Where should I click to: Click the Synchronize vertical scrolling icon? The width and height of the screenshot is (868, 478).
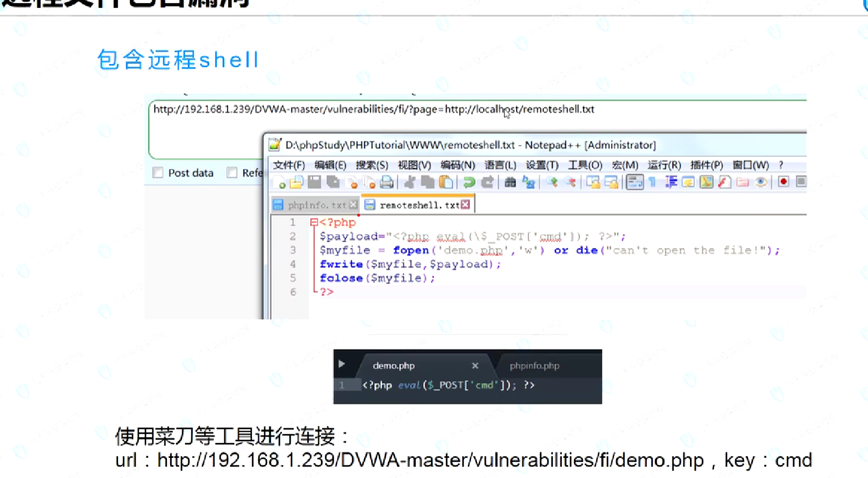pos(593,183)
